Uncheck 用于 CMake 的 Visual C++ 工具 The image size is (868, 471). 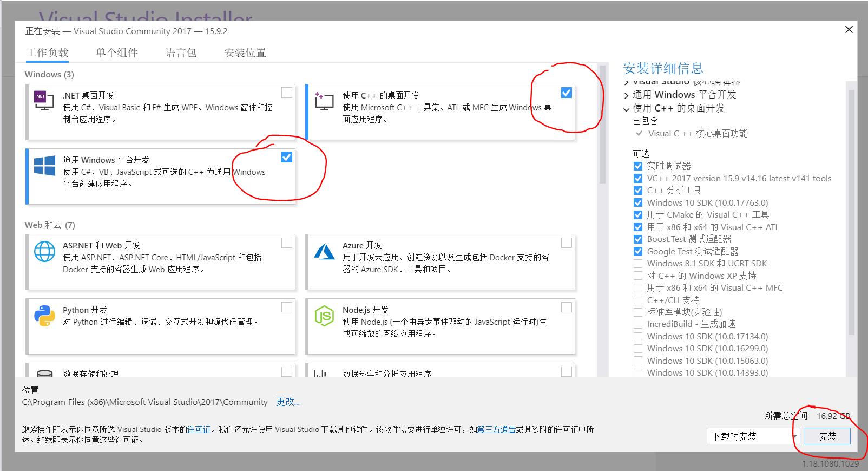(x=638, y=215)
